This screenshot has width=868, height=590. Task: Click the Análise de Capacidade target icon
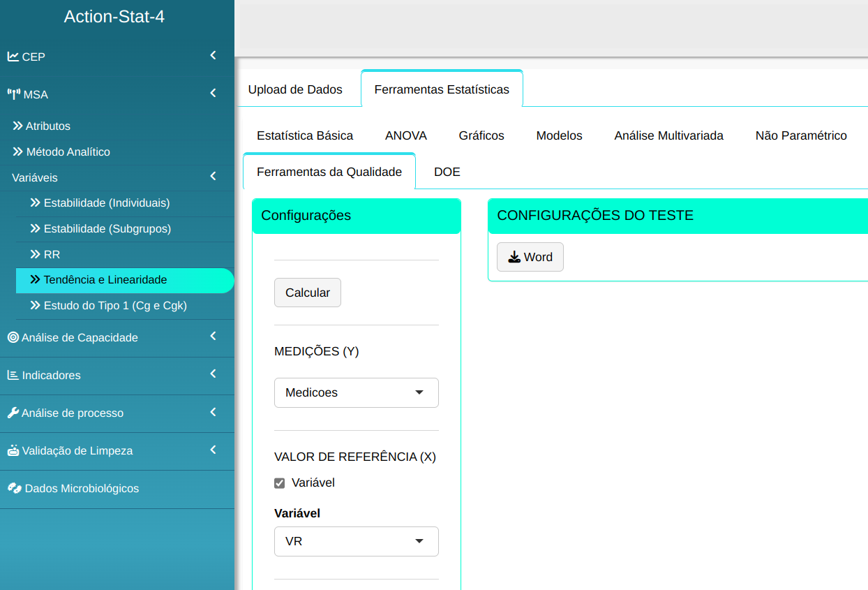coord(13,337)
